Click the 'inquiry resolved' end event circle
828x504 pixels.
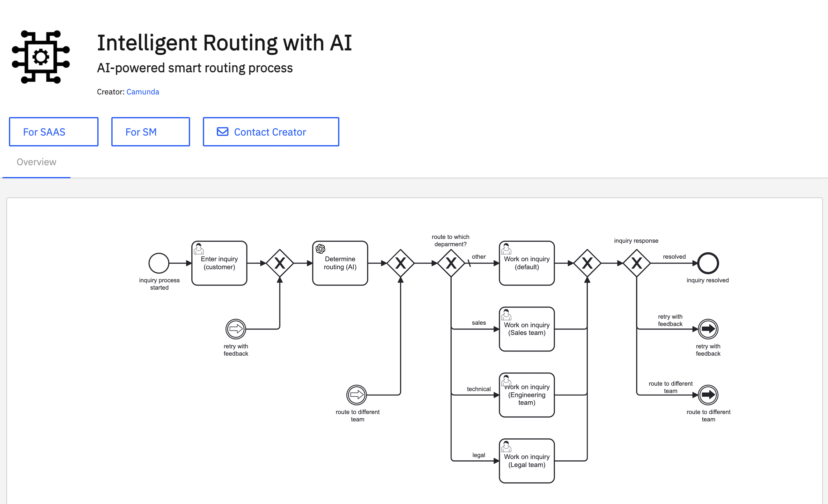(708, 263)
